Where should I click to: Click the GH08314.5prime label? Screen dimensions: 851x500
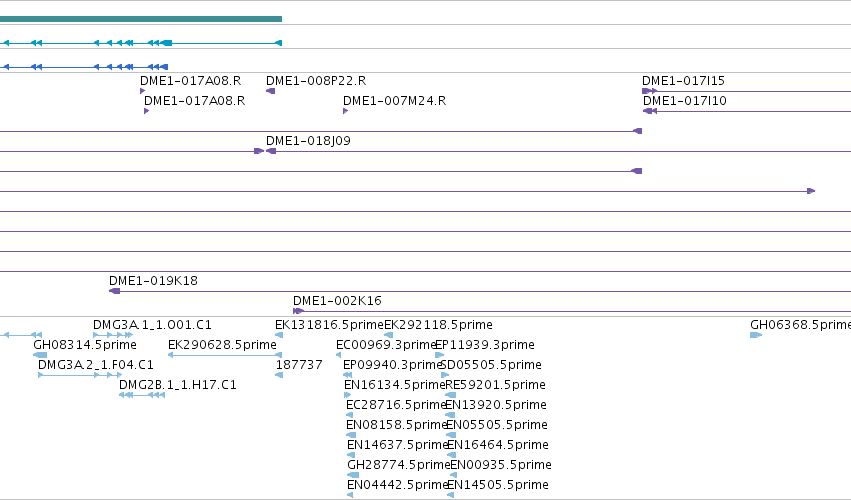85,345
